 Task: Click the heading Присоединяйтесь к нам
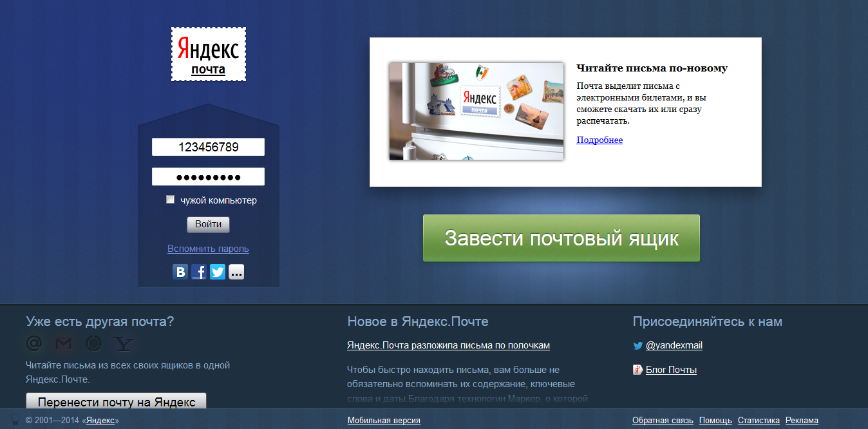click(708, 321)
